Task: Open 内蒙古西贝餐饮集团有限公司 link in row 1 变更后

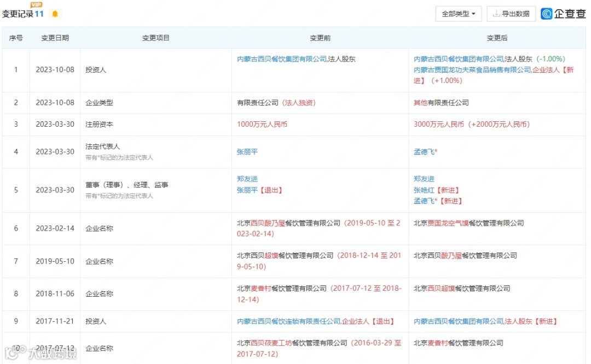Action: pos(459,59)
